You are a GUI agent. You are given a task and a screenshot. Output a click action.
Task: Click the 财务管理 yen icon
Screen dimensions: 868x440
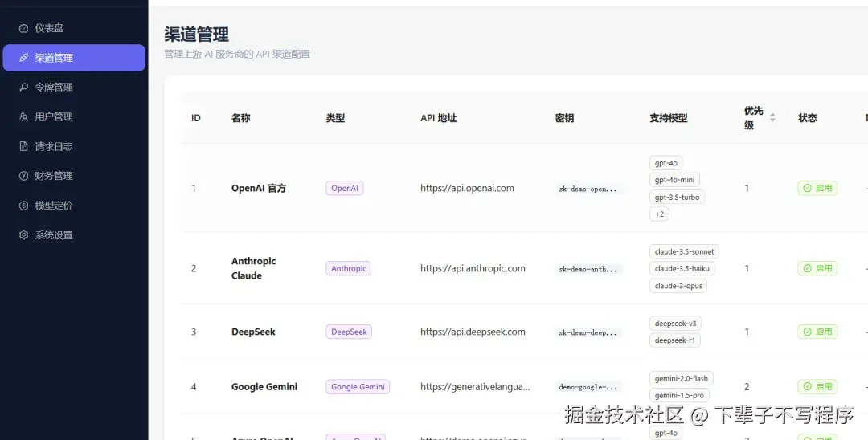pyautogui.click(x=23, y=176)
